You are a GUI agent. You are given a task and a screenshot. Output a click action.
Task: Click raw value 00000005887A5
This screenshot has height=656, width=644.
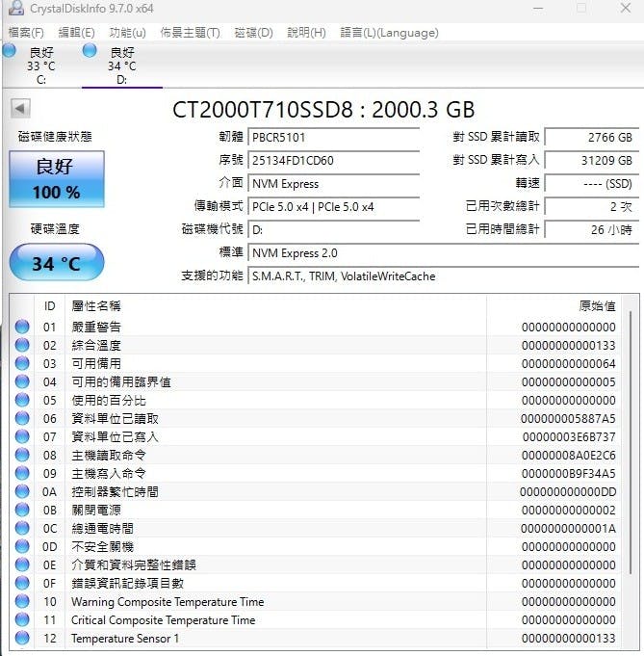[x=568, y=418]
